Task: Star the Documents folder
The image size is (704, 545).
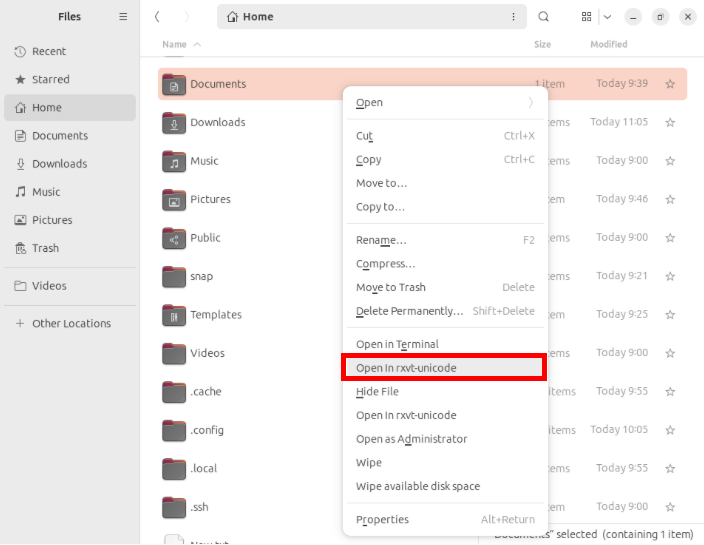Action: [x=670, y=84]
